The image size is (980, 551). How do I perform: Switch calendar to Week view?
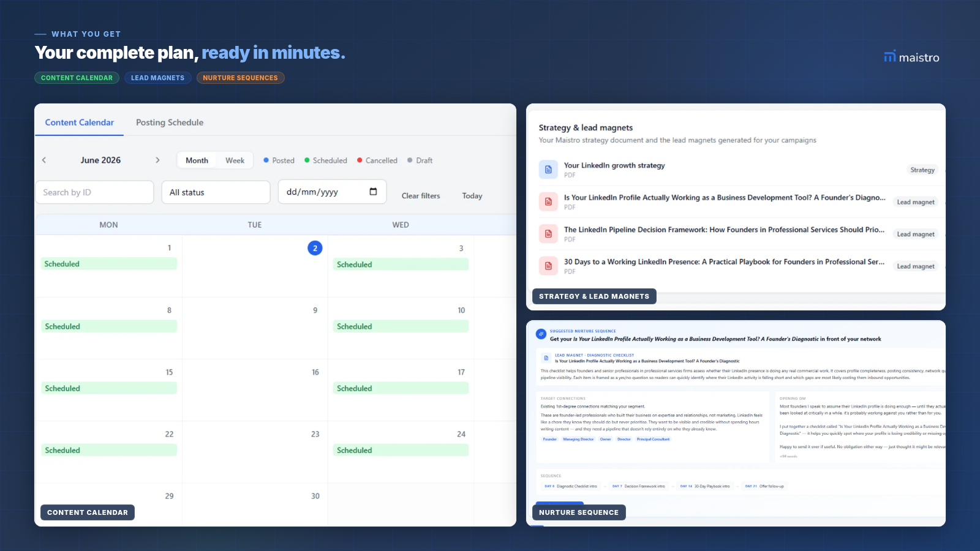coord(235,160)
